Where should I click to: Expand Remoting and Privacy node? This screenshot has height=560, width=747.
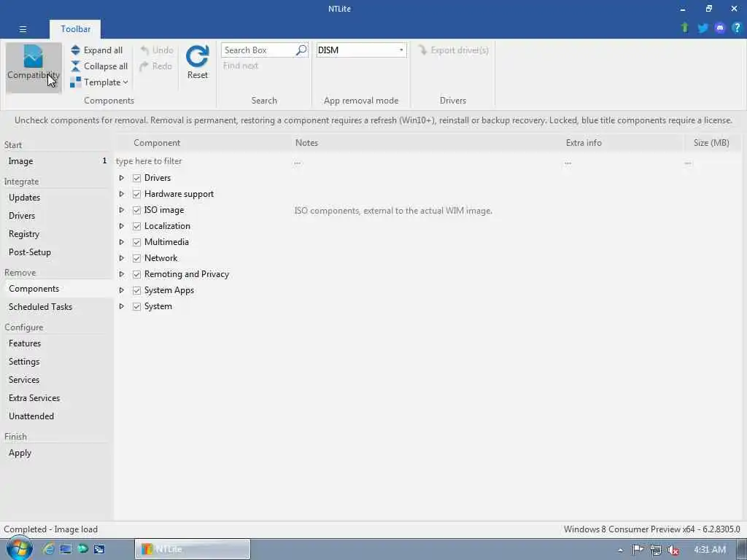click(122, 274)
